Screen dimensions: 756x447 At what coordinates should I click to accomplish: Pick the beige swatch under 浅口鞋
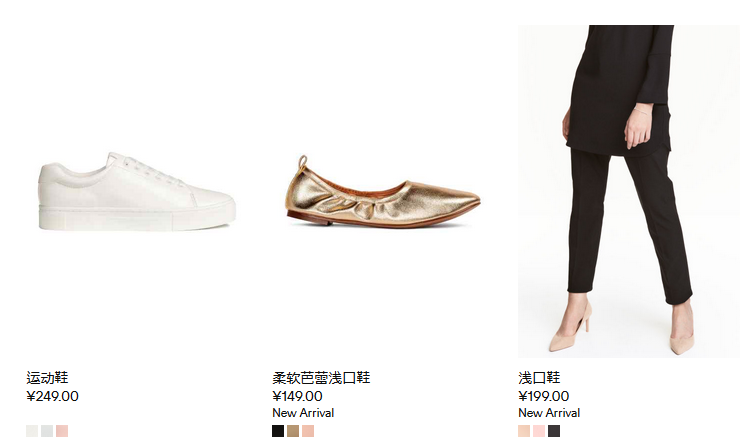(x=524, y=431)
